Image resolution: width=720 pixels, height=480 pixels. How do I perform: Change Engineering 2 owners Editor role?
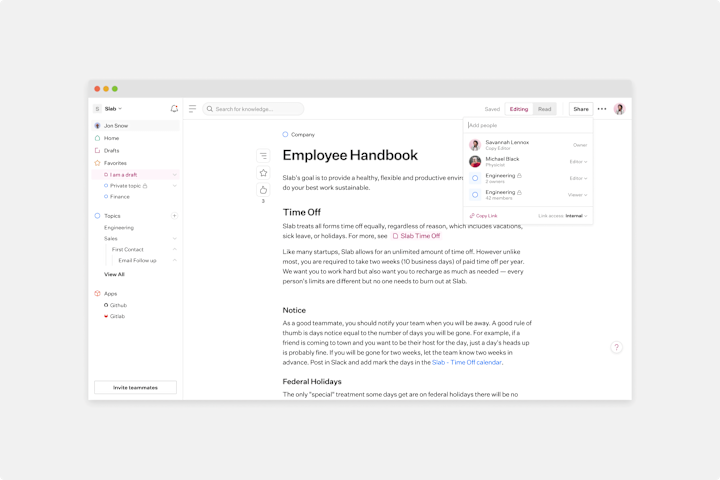coord(578,178)
